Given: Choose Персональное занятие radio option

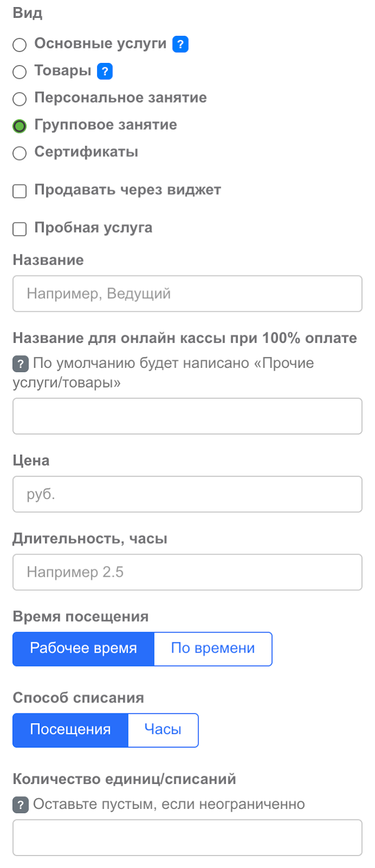Looking at the screenshot, I should click(20, 99).
